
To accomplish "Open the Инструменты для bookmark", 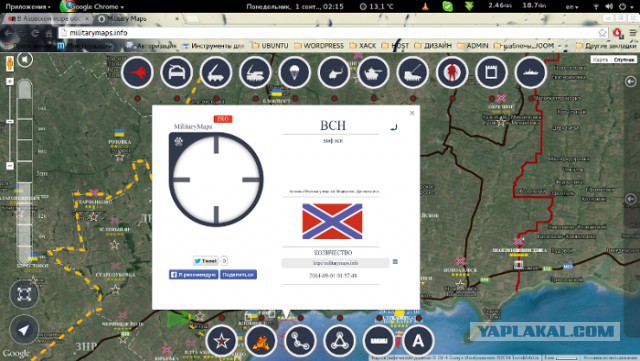I will click(213, 46).
